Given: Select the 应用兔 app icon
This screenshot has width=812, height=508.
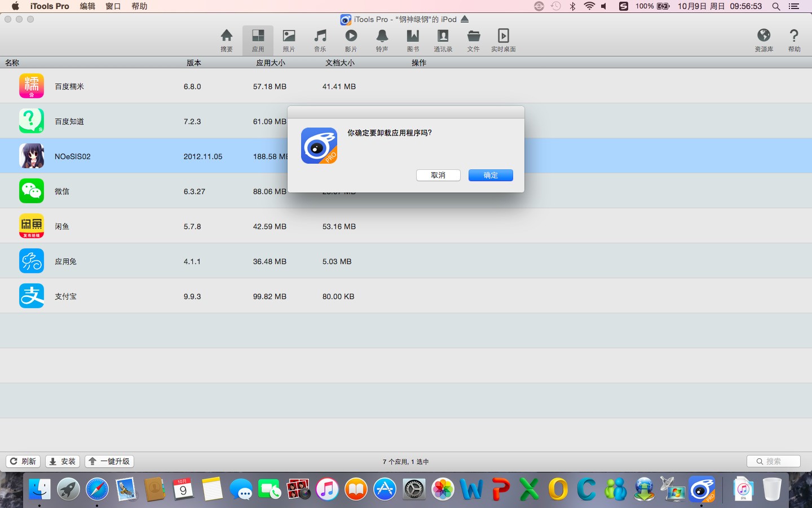Looking at the screenshot, I should click(32, 261).
